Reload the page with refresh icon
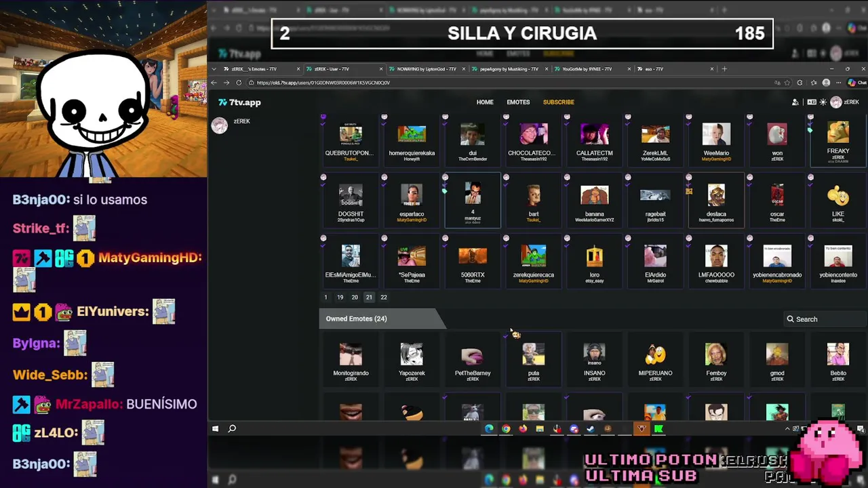The image size is (868, 488). coord(239,83)
